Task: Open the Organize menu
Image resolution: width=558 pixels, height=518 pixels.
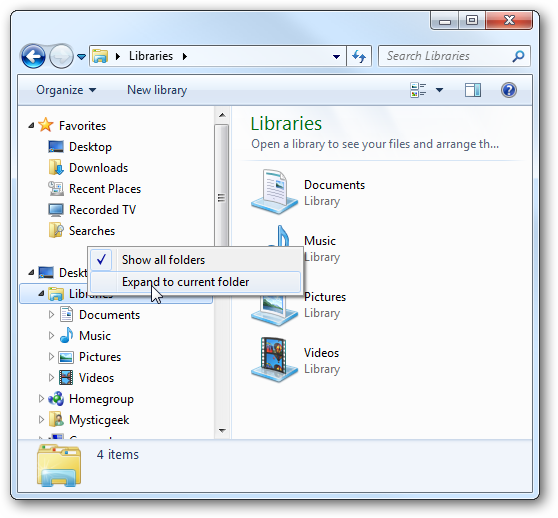Action: 66,90
